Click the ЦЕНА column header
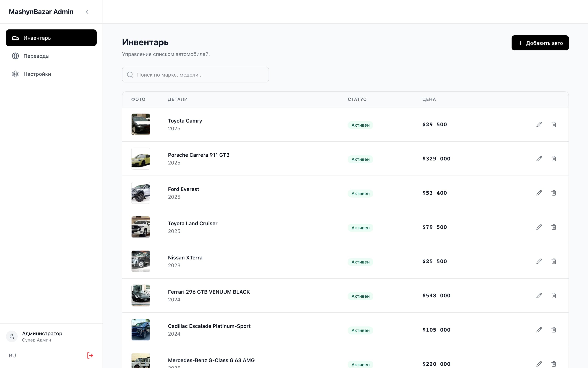This screenshot has width=588, height=368. pyautogui.click(x=429, y=99)
